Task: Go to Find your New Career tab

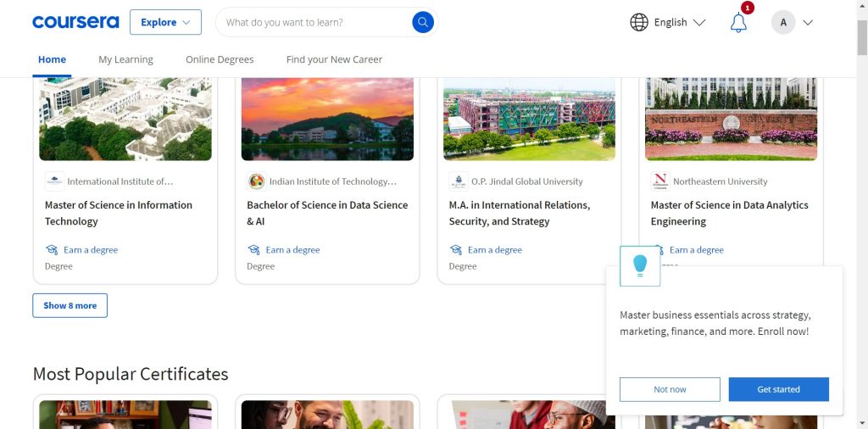Action: 334,59
